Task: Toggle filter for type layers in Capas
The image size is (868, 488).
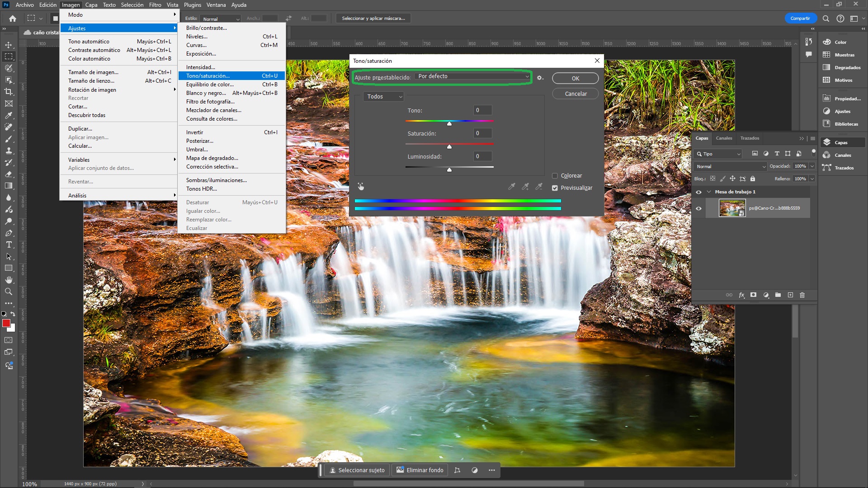Action: [x=777, y=154]
